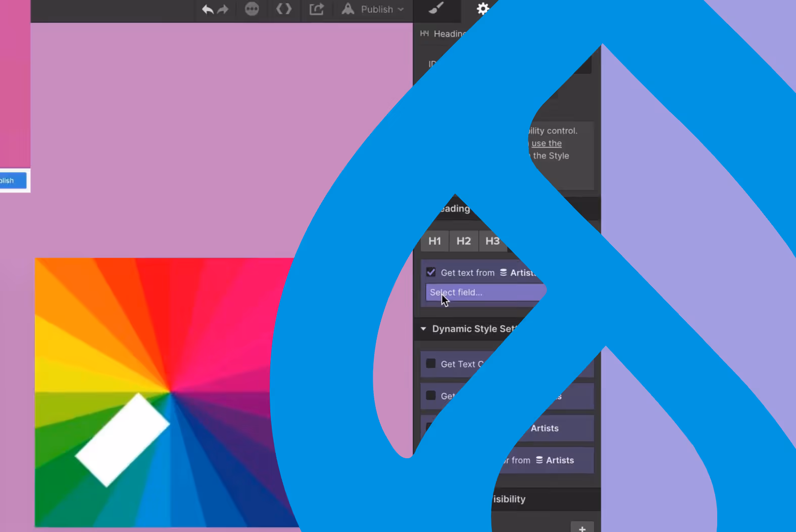Image resolution: width=796 pixels, height=532 pixels.
Task: Enable the Get Text Color checkbox
Action: point(431,364)
